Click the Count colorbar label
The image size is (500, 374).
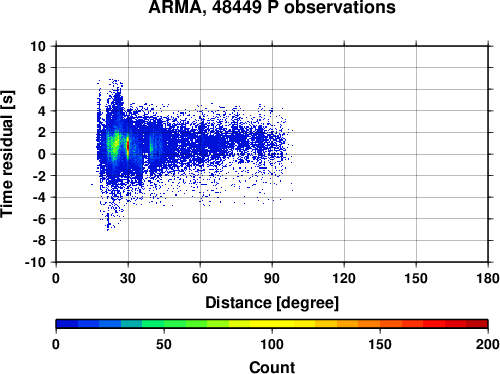pyautogui.click(x=272, y=367)
